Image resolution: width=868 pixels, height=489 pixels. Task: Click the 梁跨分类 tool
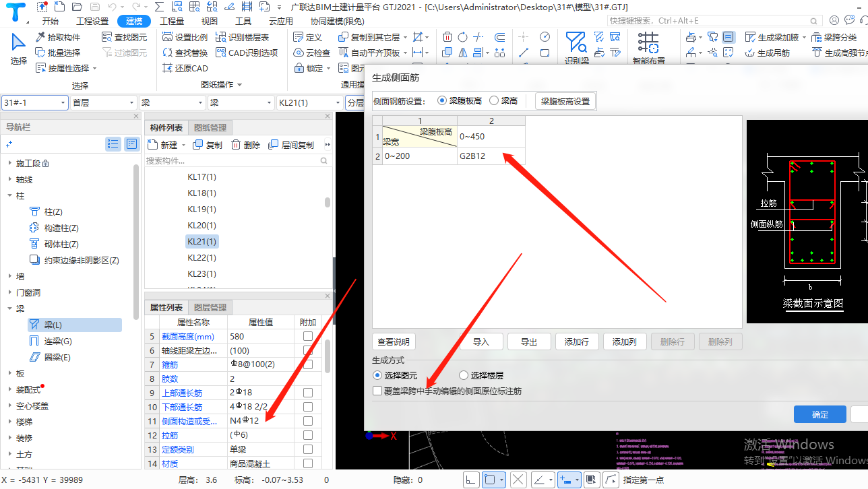click(x=834, y=37)
